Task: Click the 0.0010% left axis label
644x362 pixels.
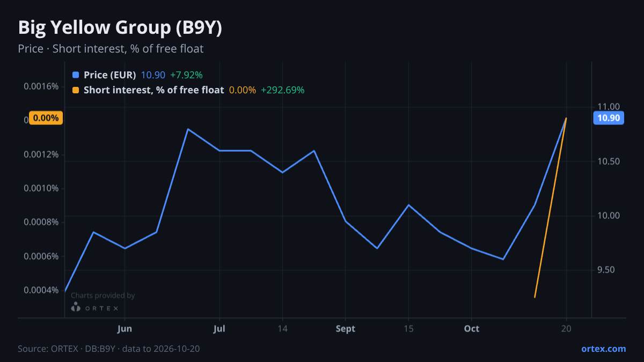Action: click(41, 188)
